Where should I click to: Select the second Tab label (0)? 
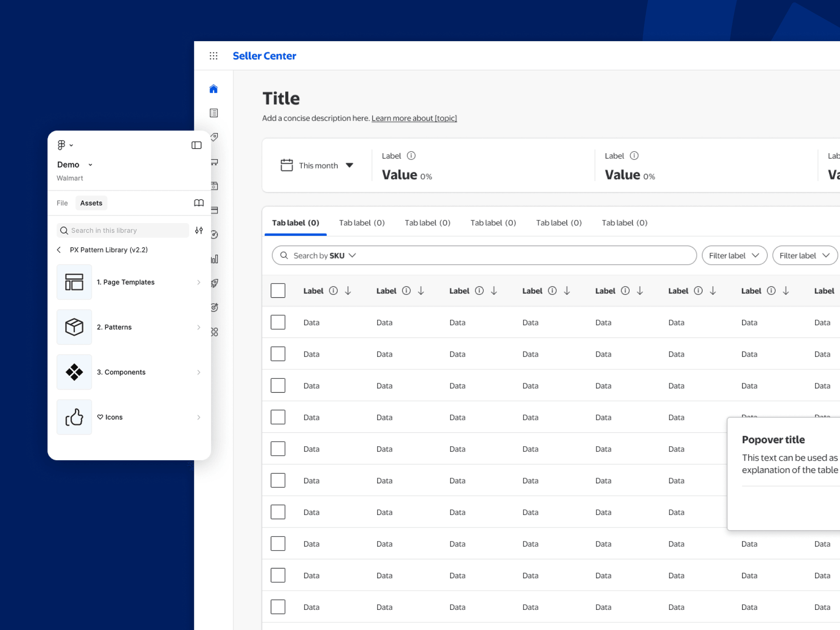[362, 223]
